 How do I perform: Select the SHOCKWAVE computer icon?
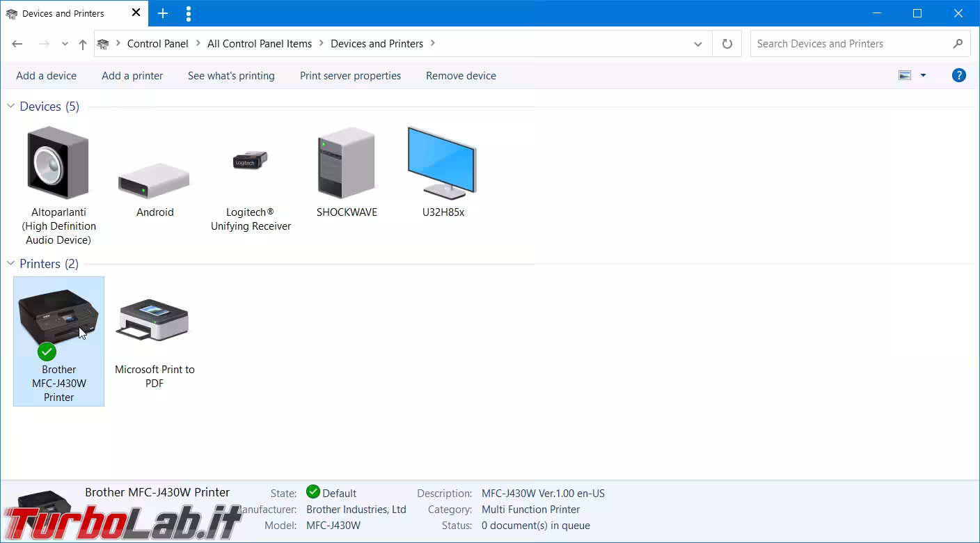[x=347, y=164]
